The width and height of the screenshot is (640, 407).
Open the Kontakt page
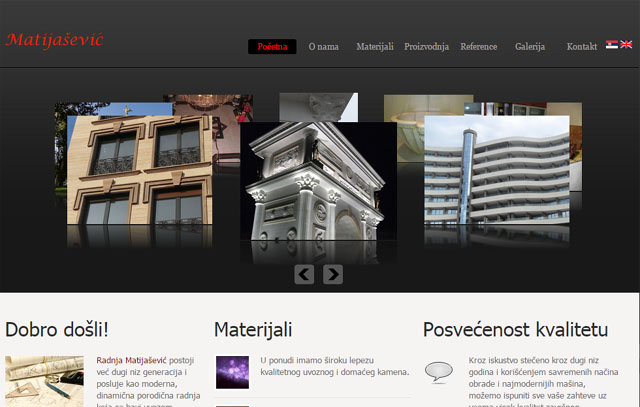[582, 47]
